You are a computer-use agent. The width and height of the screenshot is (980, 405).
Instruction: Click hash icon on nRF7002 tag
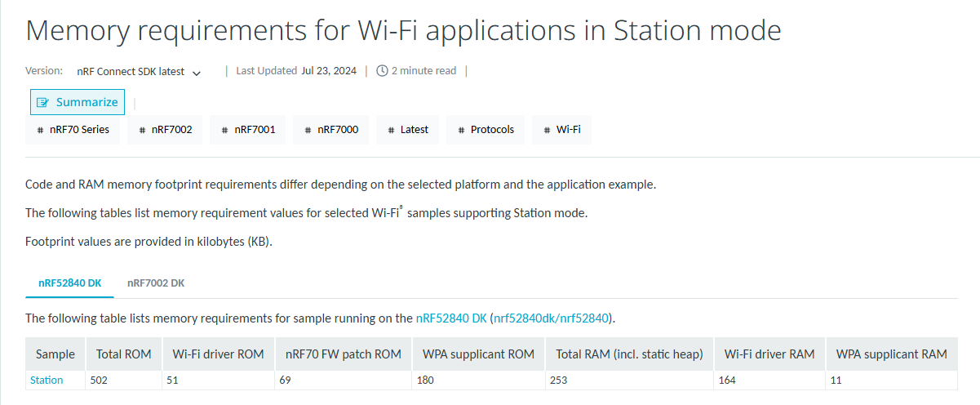(143, 130)
